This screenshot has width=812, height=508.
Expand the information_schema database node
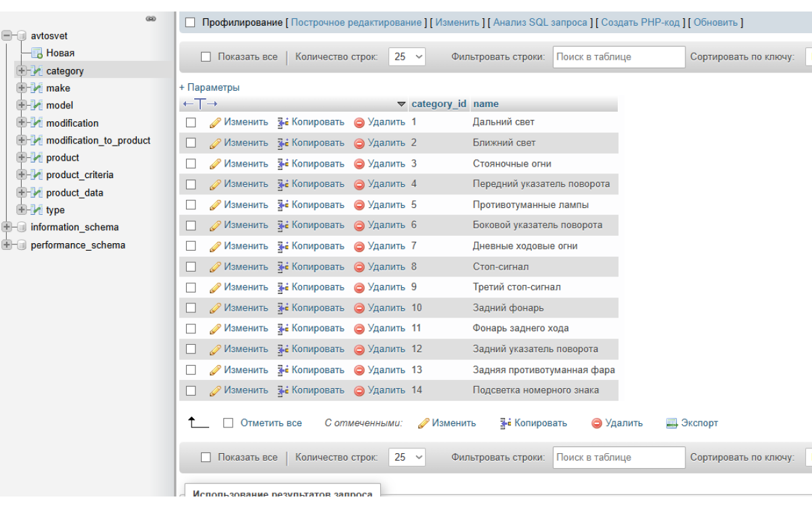coord(7,228)
